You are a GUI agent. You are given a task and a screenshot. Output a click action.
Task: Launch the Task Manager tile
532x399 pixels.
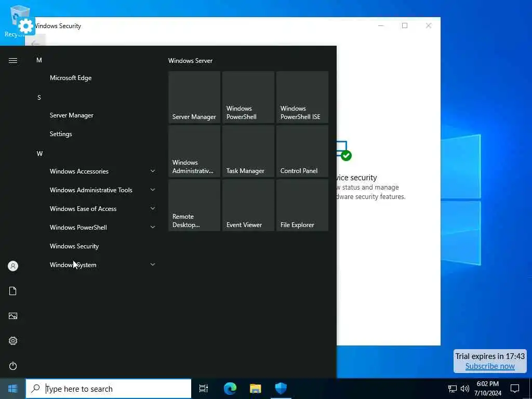[x=248, y=151]
